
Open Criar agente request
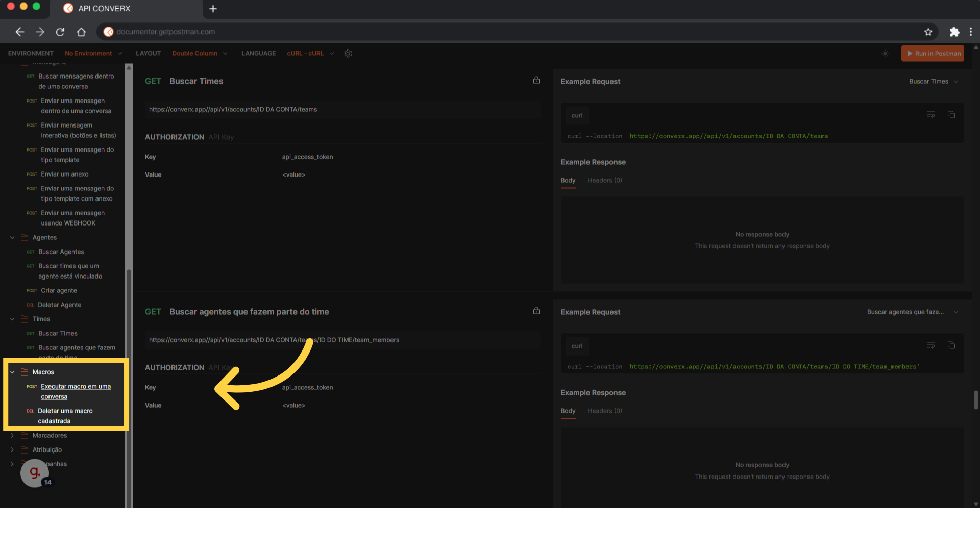coord(59,290)
